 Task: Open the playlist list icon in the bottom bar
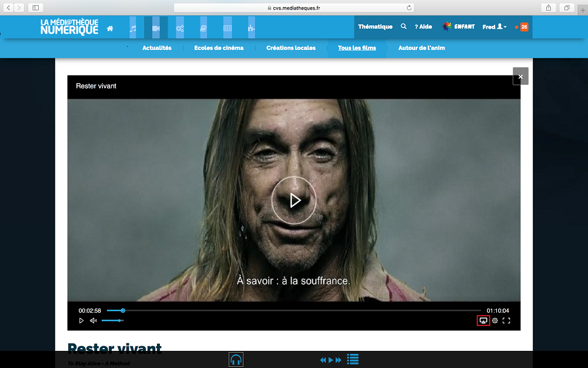click(352, 359)
